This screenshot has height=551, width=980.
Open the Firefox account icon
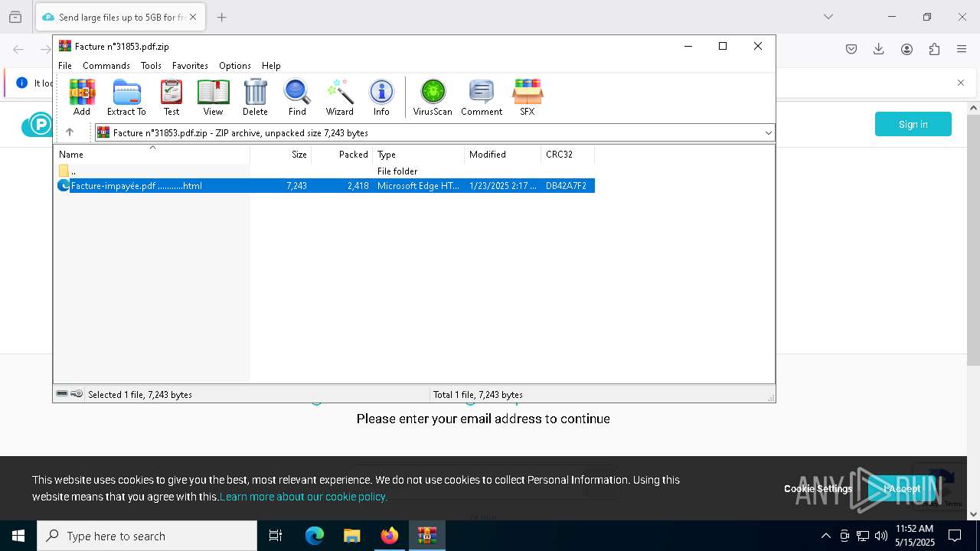(x=906, y=49)
